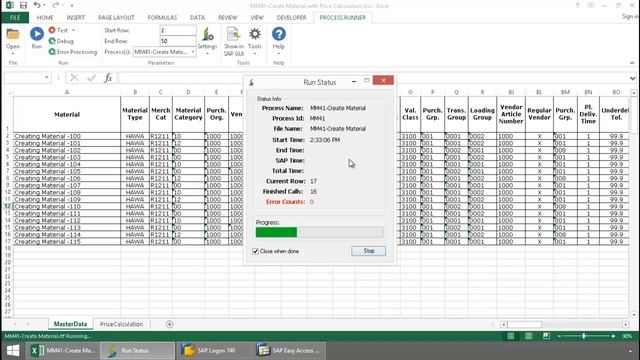640x360 pixels.
Task: Collapse the ribbon with caret arrow
Action: click(x=632, y=63)
